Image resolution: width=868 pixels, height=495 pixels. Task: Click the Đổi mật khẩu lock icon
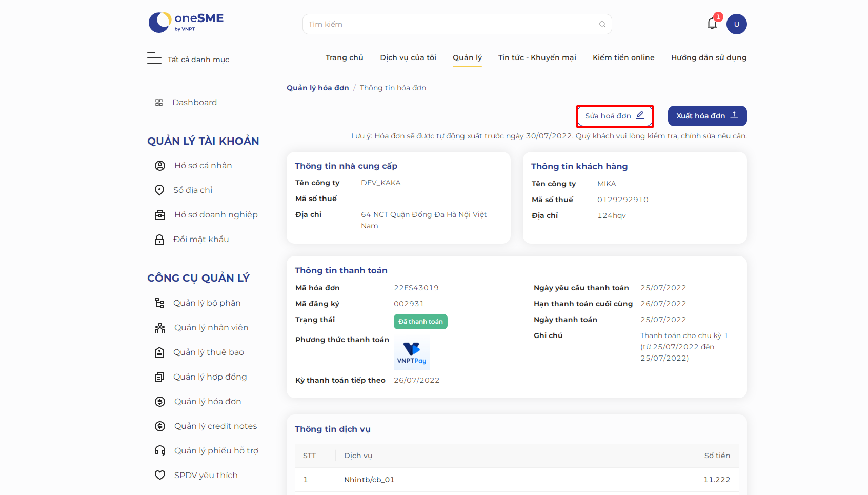[159, 240]
